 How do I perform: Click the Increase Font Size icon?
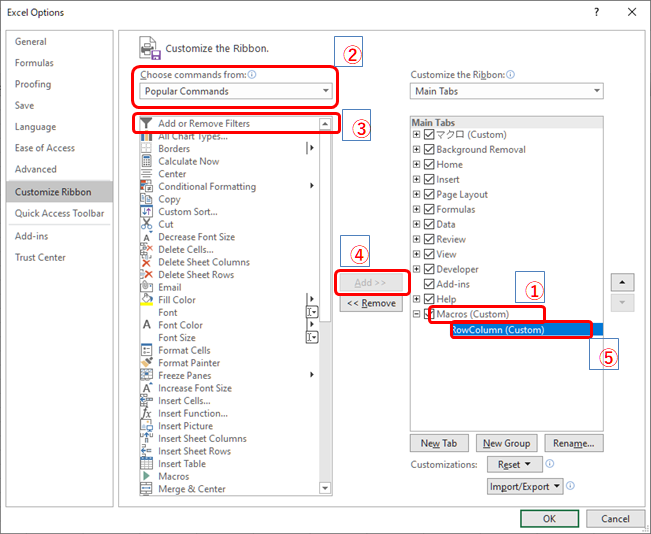(146, 388)
